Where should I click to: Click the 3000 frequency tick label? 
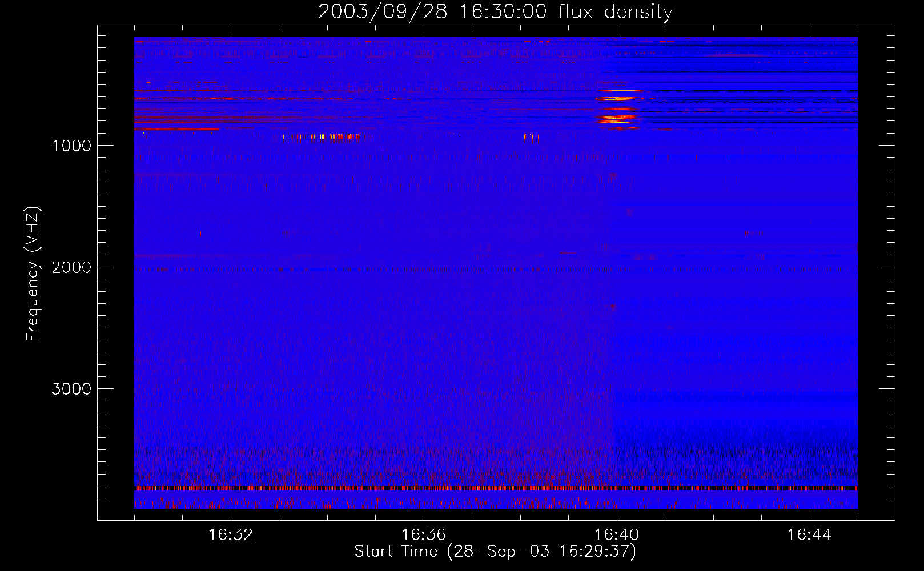[71, 389]
